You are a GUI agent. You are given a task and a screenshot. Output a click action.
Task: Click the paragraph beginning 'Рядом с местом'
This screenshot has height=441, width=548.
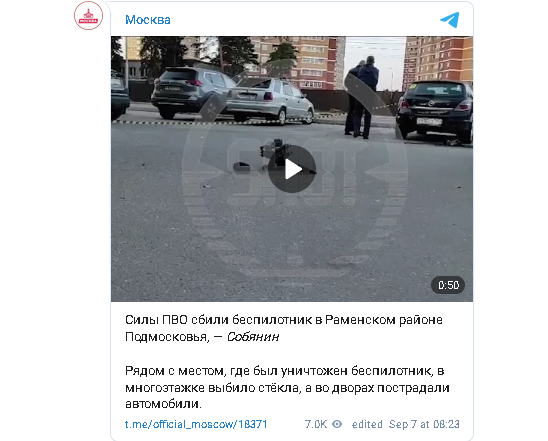(x=287, y=387)
